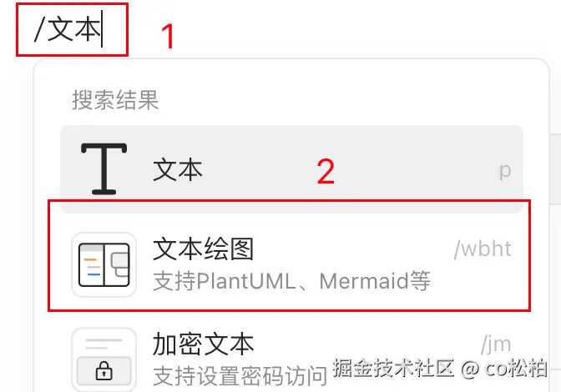Click the red number 2 annotation
The width and height of the screenshot is (561, 392).
click(326, 172)
